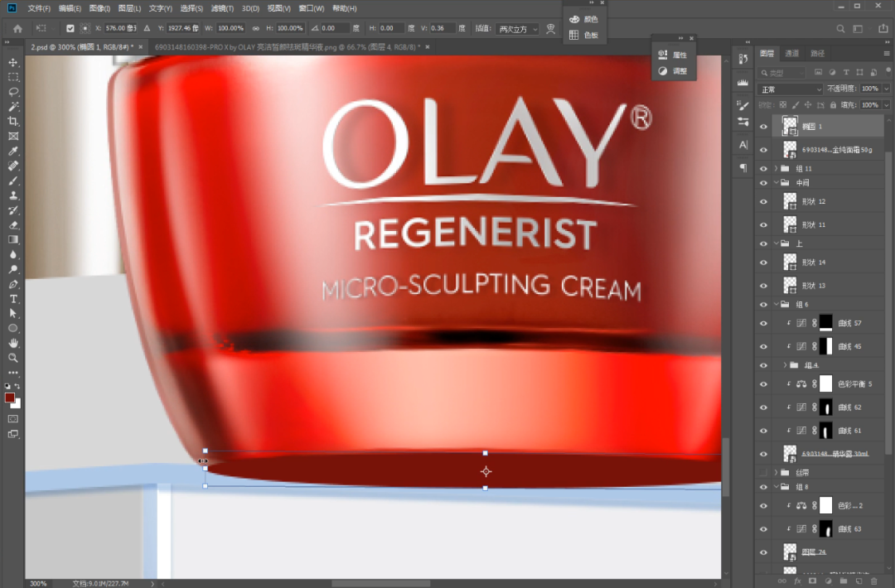The image size is (895, 588).
Task: Open the 颜色 panel button
Action: click(x=584, y=19)
